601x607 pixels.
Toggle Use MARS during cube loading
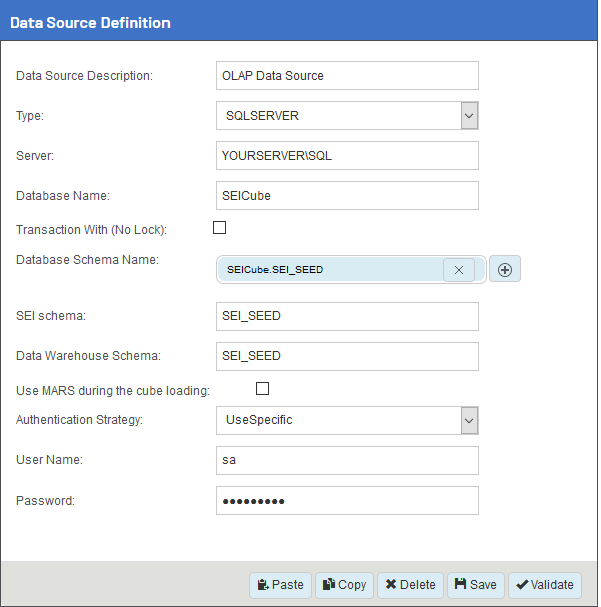coord(263,388)
